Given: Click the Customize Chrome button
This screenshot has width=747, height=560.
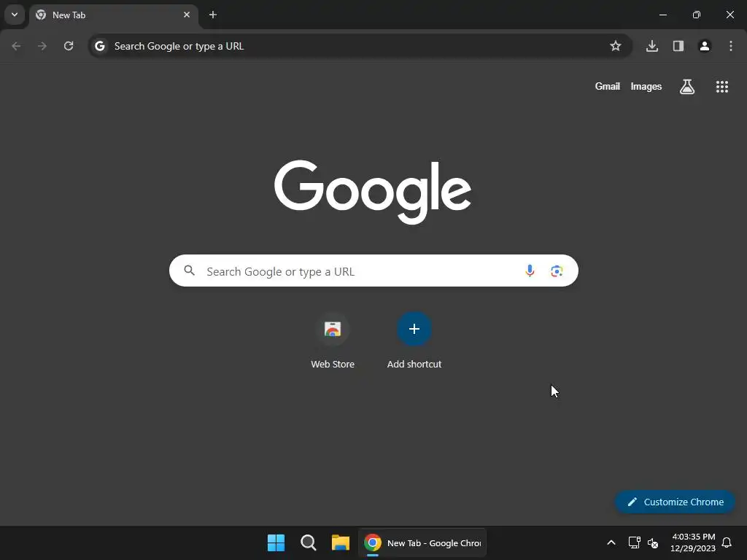Looking at the screenshot, I should [x=675, y=502].
